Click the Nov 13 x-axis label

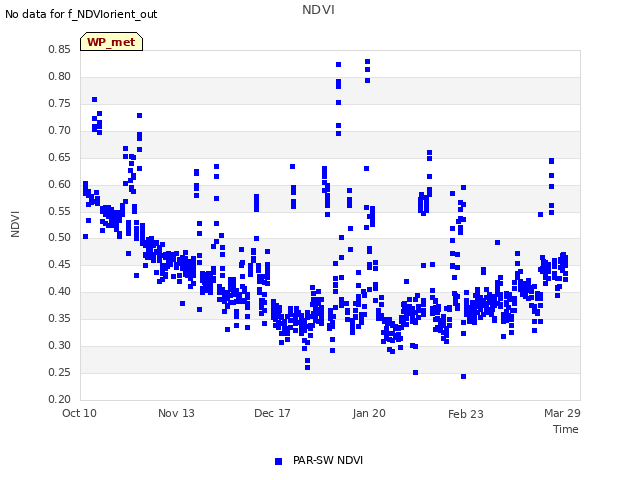(x=176, y=413)
